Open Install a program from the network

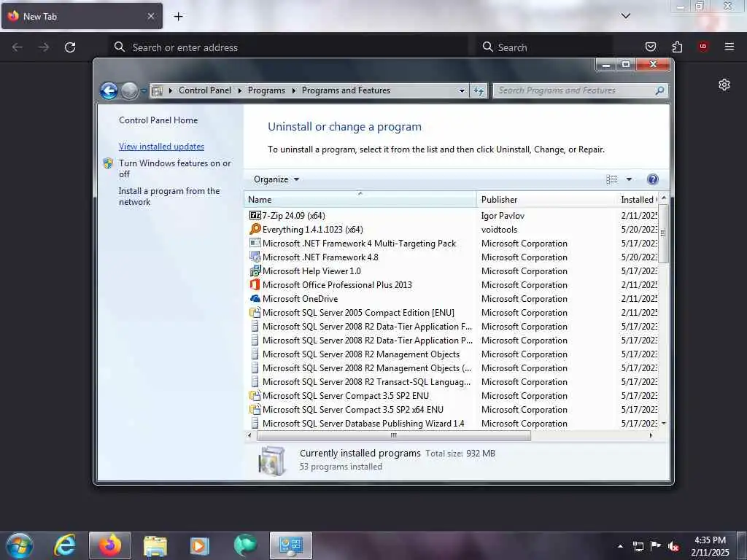pos(169,196)
